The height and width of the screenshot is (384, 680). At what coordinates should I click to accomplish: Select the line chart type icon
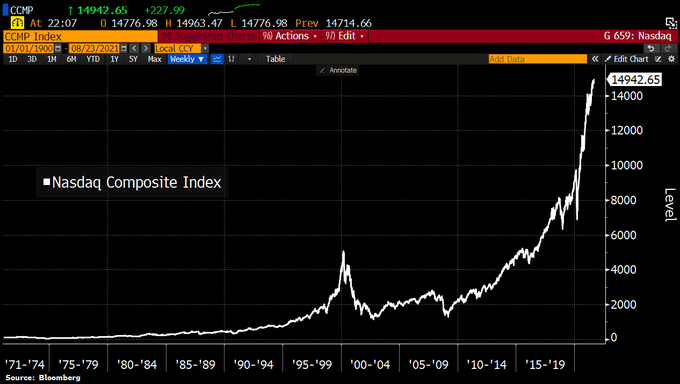tap(217, 59)
